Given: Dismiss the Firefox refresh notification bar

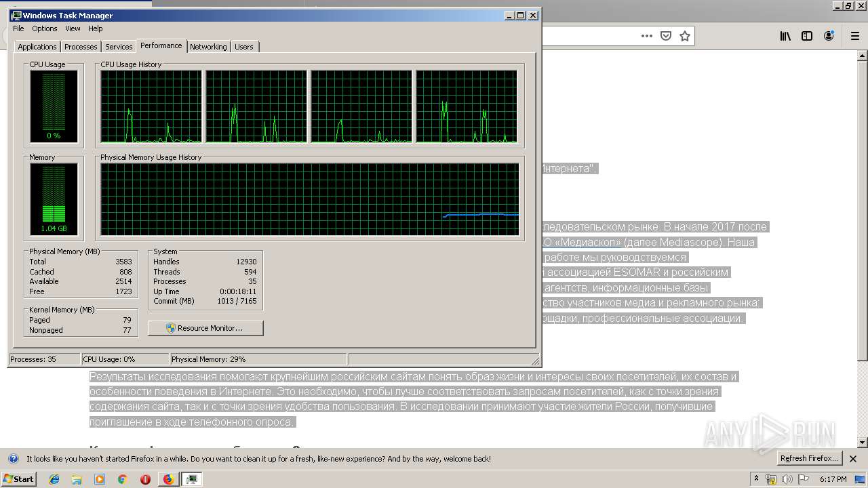Looking at the screenshot, I should (x=854, y=459).
